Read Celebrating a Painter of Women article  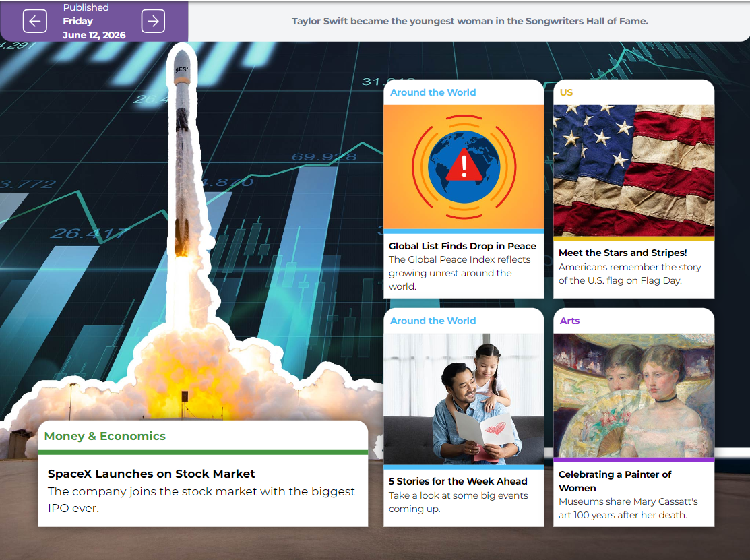tap(615, 481)
